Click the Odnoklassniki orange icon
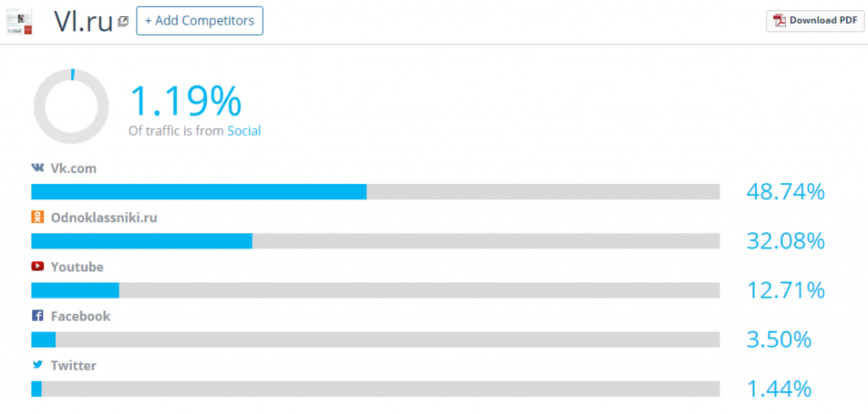Viewport: 868px width, 414px height. pos(37,217)
